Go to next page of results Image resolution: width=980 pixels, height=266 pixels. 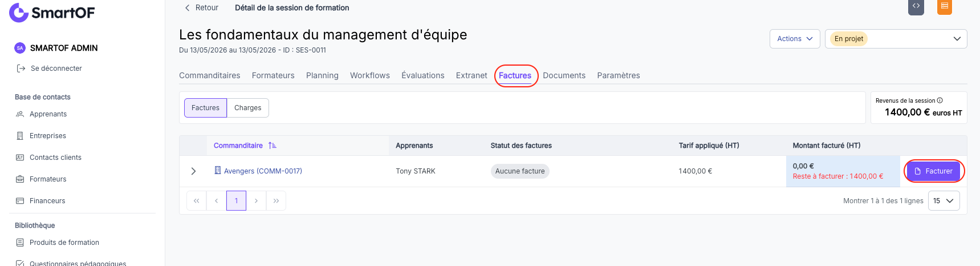click(x=256, y=201)
